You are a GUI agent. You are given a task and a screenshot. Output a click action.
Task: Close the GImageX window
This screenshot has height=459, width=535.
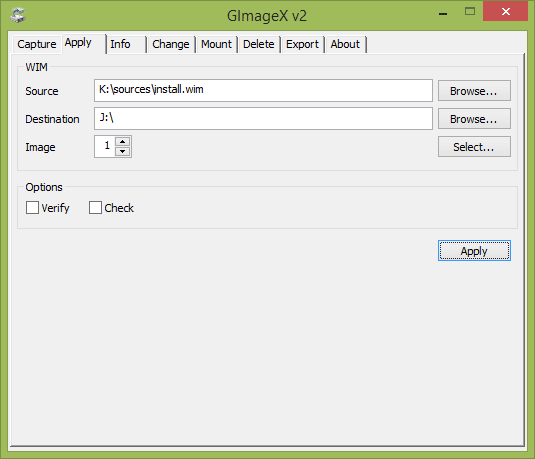[x=506, y=12]
